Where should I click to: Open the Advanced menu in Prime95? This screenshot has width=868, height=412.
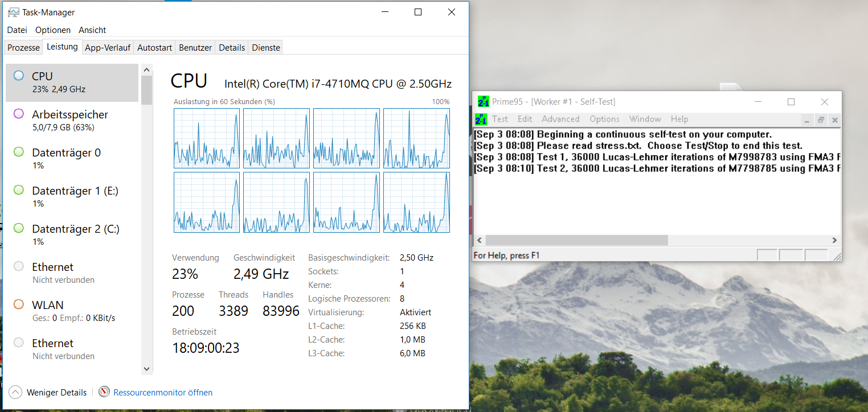(560, 119)
